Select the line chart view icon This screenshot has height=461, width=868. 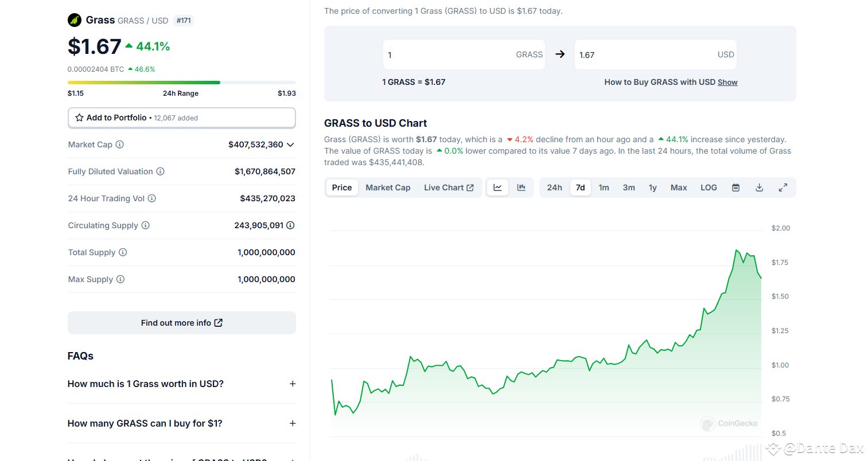click(x=497, y=187)
